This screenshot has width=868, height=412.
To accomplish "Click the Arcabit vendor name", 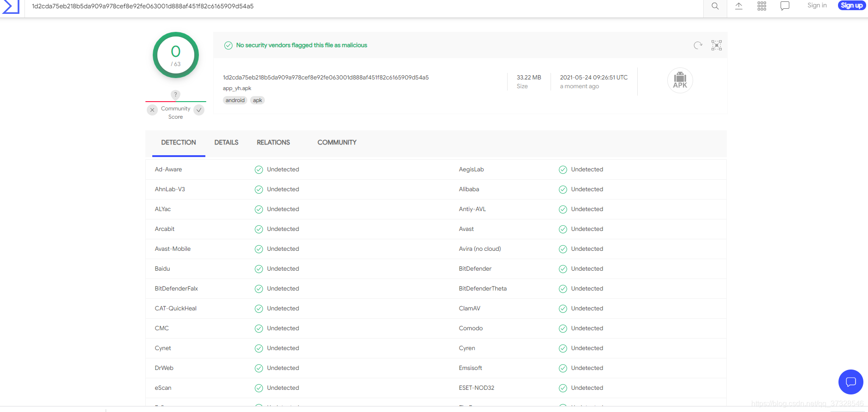I will coord(165,229).
